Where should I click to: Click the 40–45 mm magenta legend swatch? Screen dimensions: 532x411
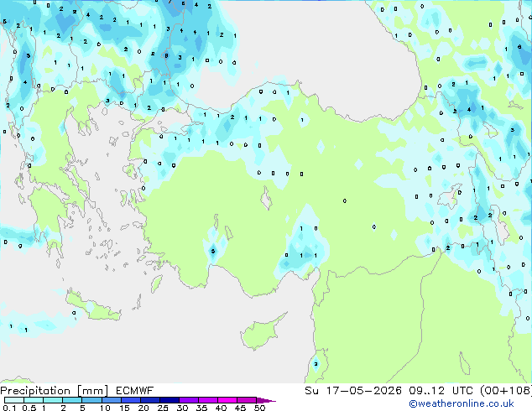tap(227, 400)
